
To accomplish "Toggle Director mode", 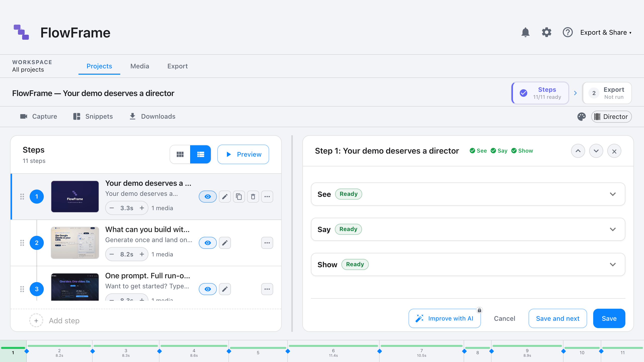I will [x=611, y=117].
